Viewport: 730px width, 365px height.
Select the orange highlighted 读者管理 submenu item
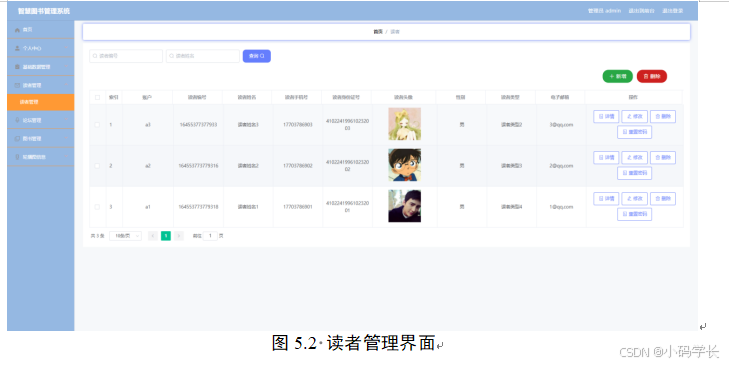pyautogui.click(x=41, y=102)
